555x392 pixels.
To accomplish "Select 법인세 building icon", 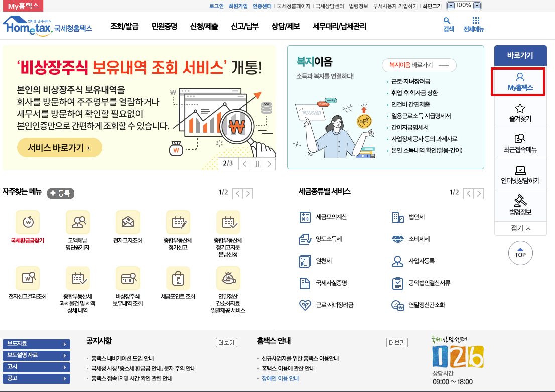I will (x=398, y=217).
